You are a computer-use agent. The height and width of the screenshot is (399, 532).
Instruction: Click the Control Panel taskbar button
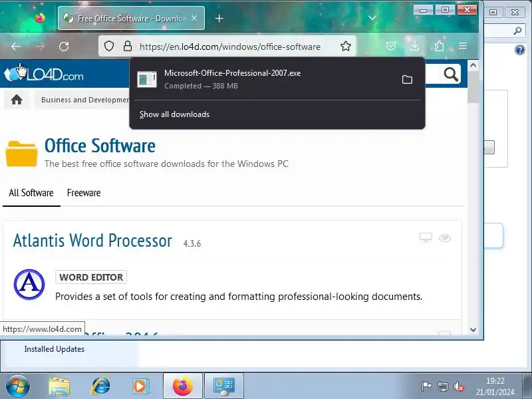224,386
